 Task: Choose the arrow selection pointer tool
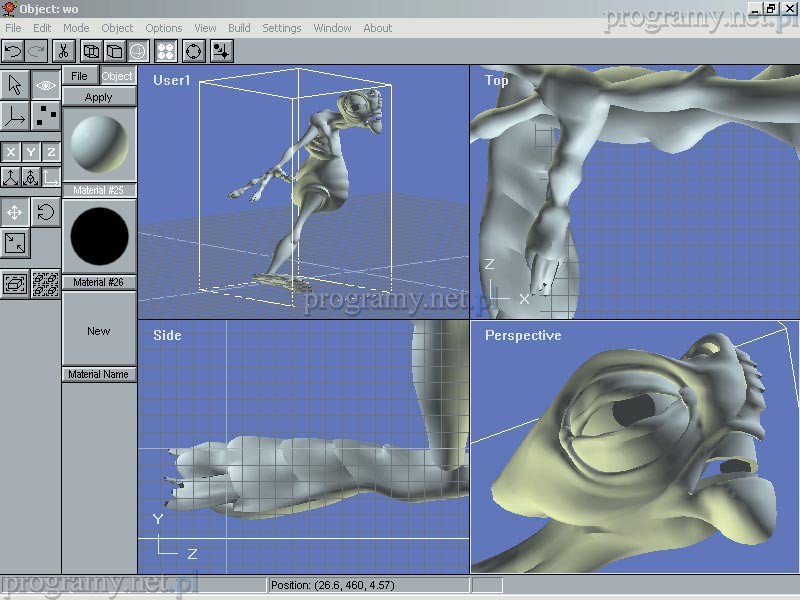click(15, 85)
